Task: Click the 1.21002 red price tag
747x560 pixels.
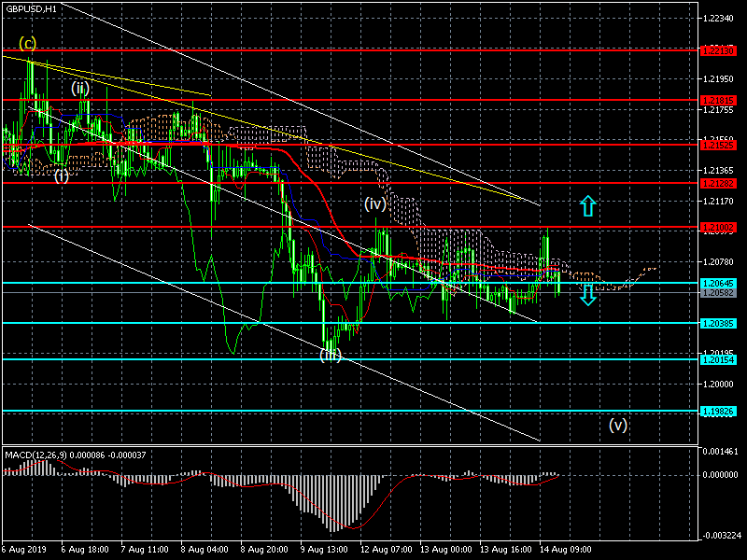Action: click(x=717, y=227)
